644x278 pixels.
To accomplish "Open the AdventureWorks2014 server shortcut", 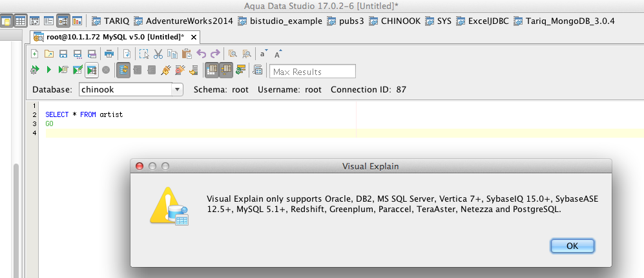I will 183,21.
